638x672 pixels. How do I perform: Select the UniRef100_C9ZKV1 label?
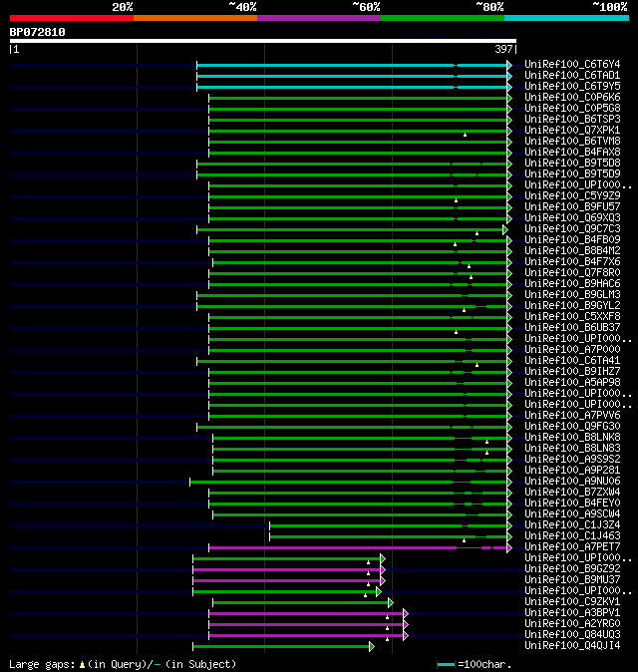click(x=572, y=602)
